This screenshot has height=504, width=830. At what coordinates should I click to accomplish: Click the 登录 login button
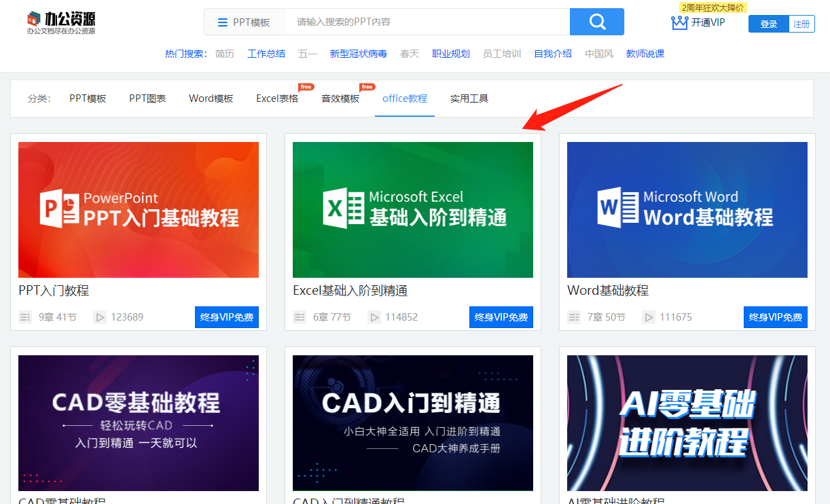[769, 24]
